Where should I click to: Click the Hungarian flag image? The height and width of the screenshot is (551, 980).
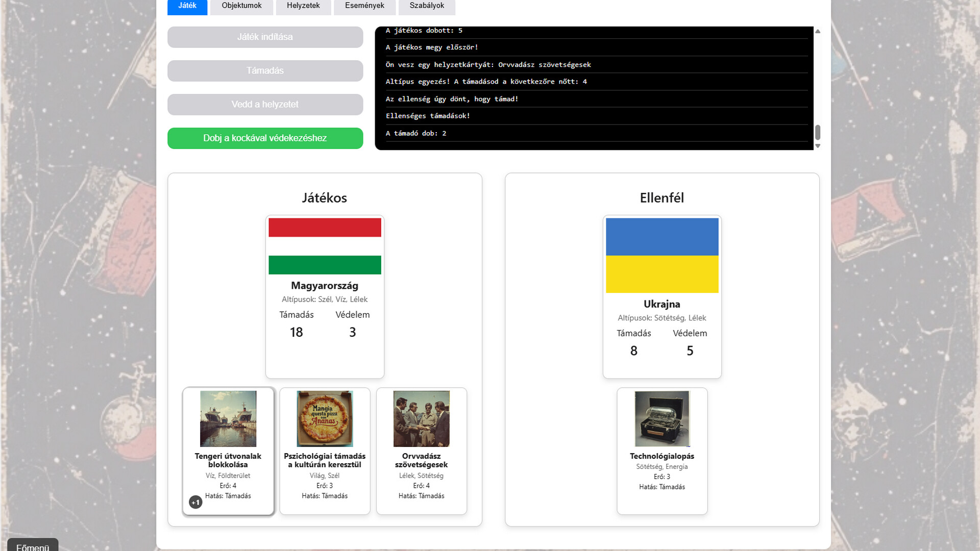(x=325, y=246)
